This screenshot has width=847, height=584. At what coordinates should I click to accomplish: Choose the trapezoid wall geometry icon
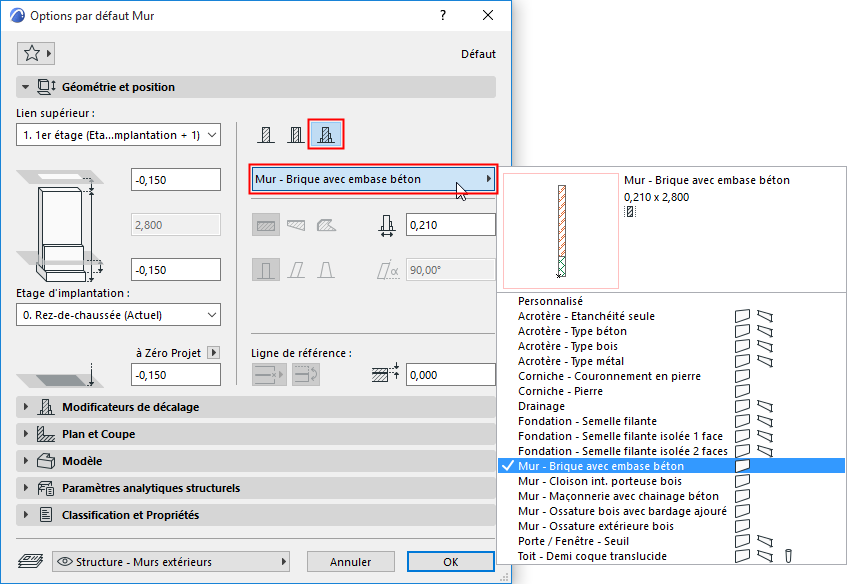click(x=296, y=225)
